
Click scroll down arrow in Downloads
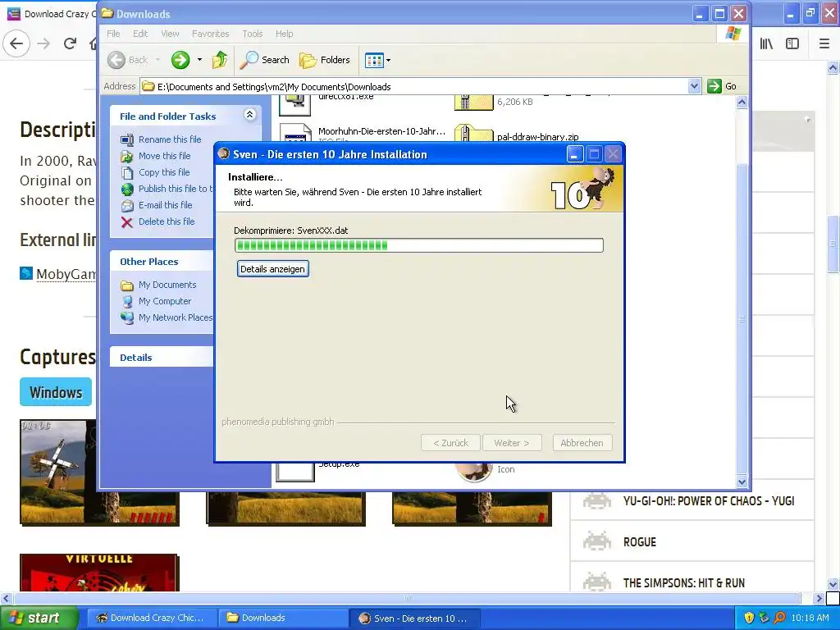[742, 482]
